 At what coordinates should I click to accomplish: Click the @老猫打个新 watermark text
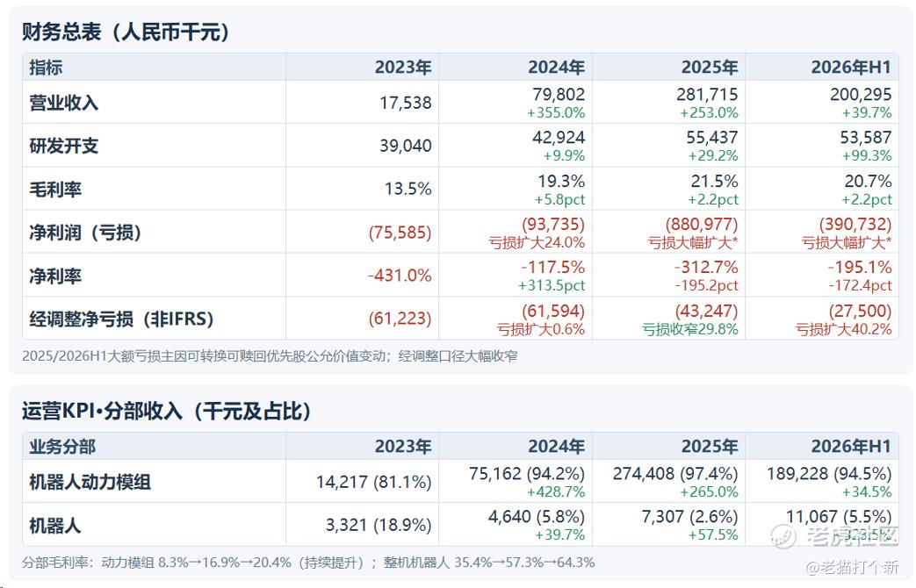coord(852,567)
